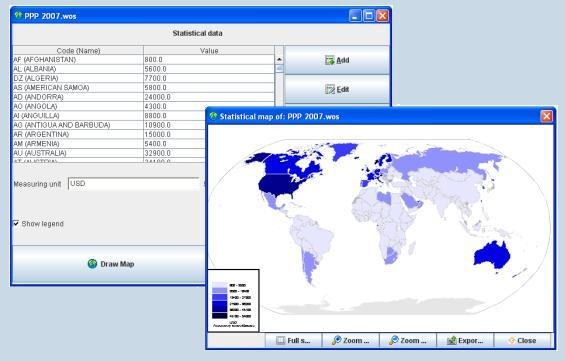The image size is (565, 361).
Task: Click Australia on the statistical map
Action: click(492, 255)
